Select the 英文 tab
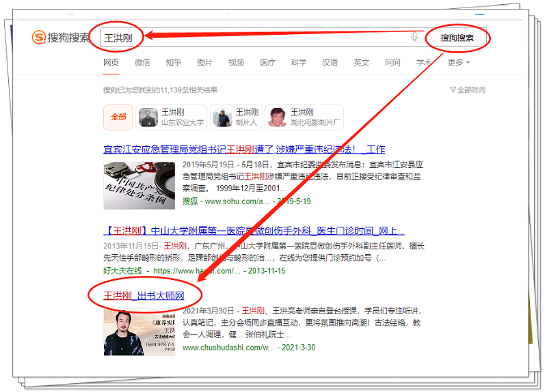Screen dimensions: 547x392 pos(361,62)
